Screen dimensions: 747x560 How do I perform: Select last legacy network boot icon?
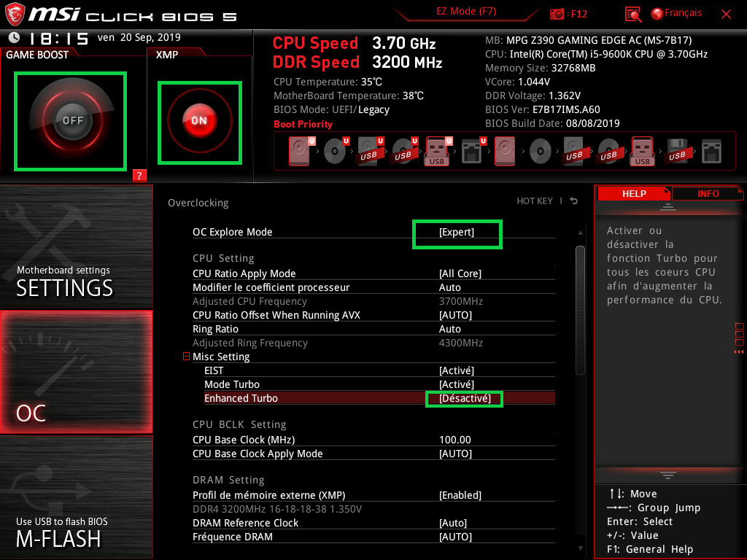point(711,152)
